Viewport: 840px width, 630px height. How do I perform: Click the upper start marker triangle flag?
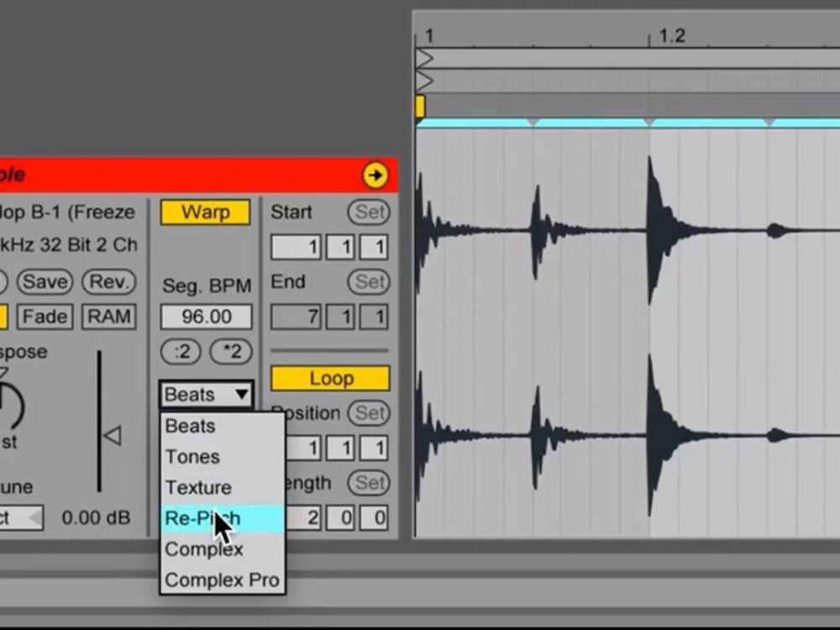pos(424,59)
